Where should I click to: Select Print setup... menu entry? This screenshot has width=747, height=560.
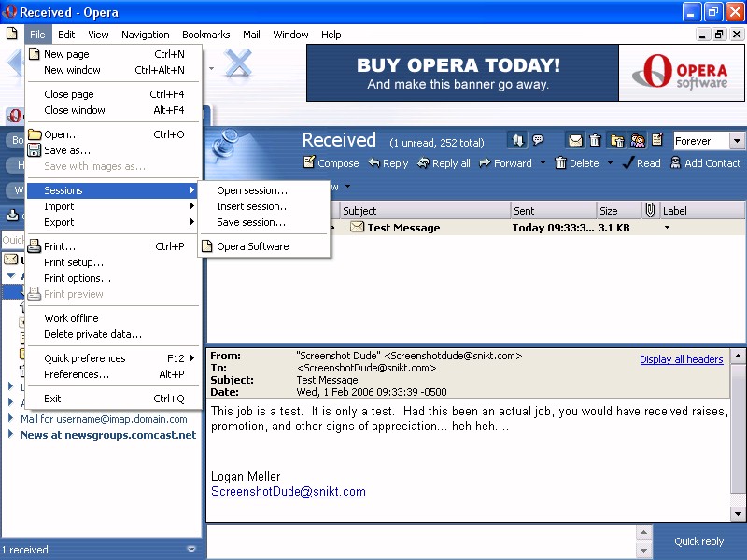[113, 262]
